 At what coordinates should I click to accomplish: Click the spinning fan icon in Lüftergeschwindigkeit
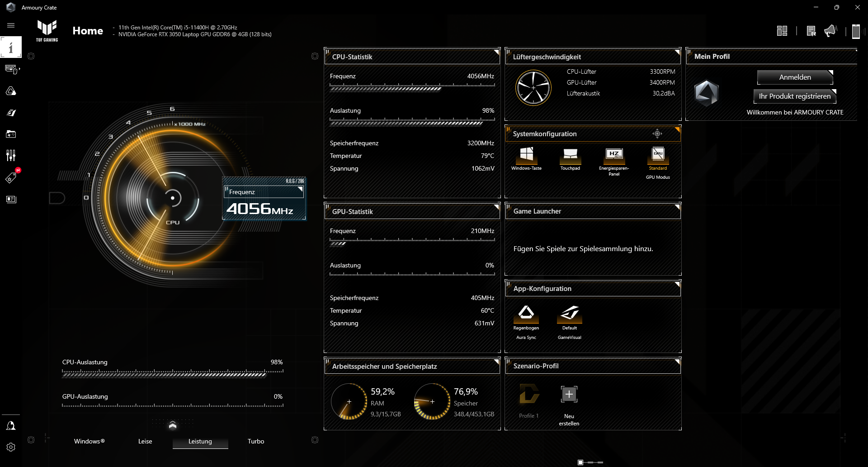533,88
